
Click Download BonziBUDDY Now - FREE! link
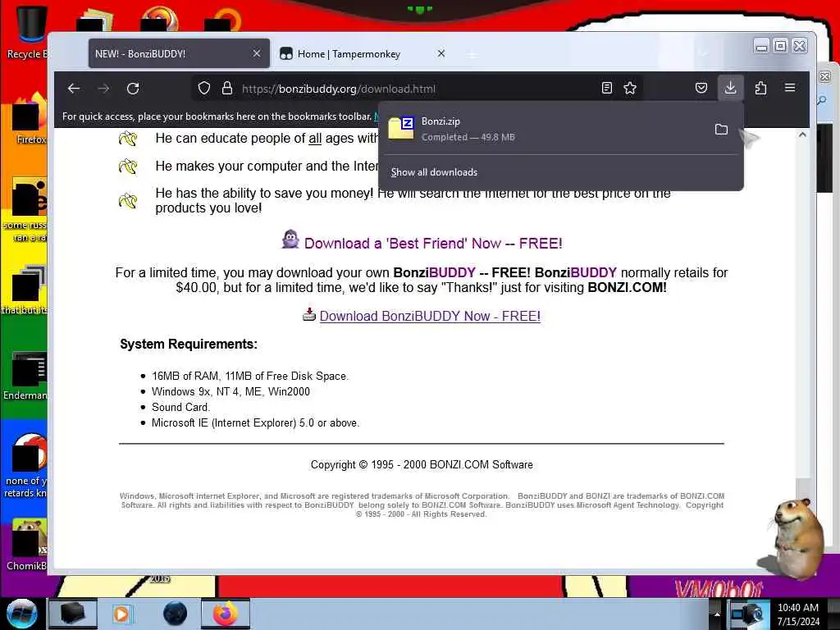point(430,316)
